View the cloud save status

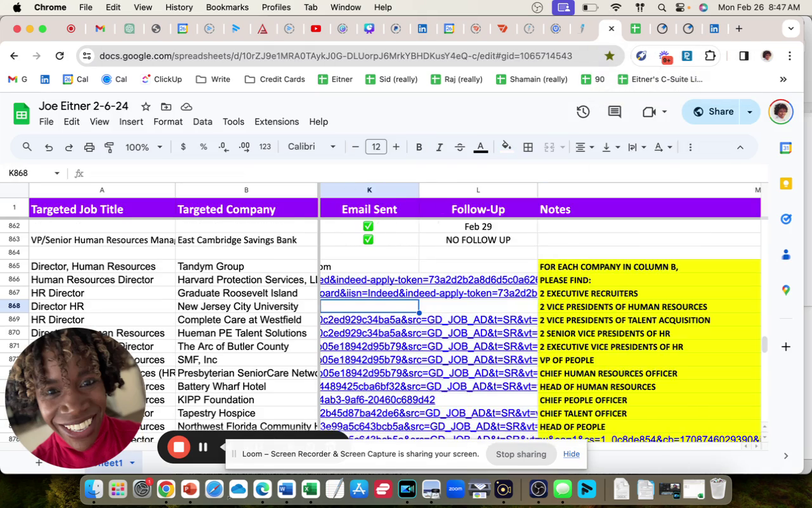point(187,107)
